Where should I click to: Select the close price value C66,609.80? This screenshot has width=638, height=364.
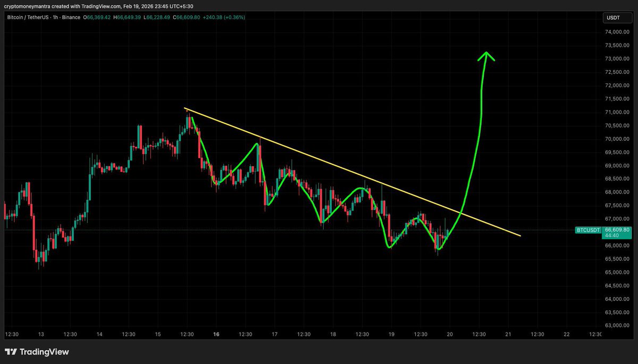click(x=187, y=17)
